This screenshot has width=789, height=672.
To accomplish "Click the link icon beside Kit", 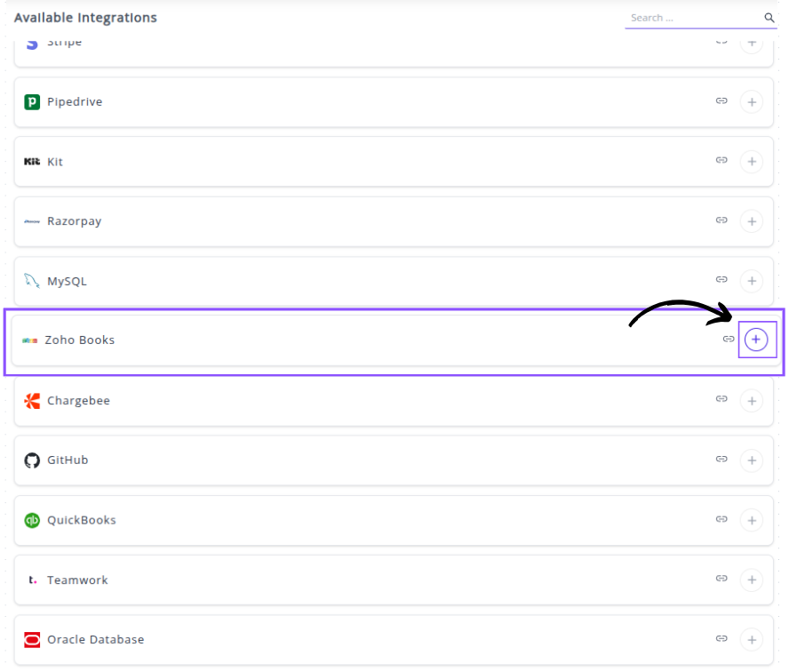I will coord(721,161).
